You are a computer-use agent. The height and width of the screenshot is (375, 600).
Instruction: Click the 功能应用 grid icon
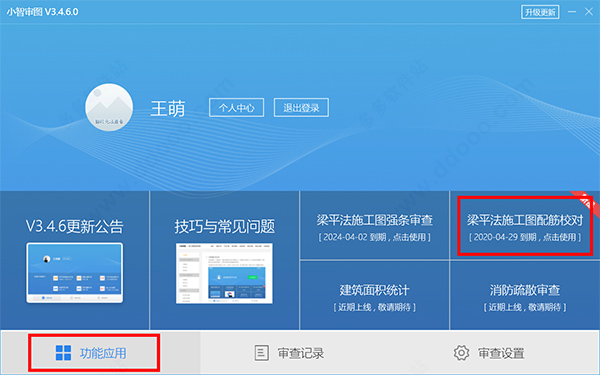pos(63,353)
